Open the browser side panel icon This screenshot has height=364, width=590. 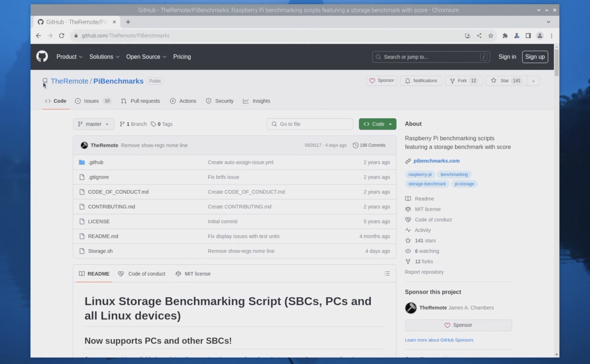528,36
